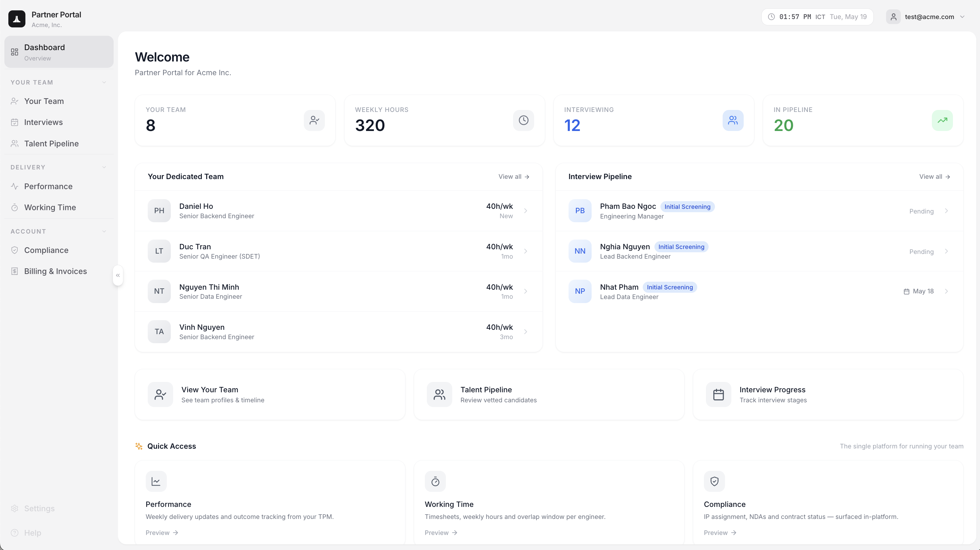Click the Track interview stages text

tap(773, 400)
